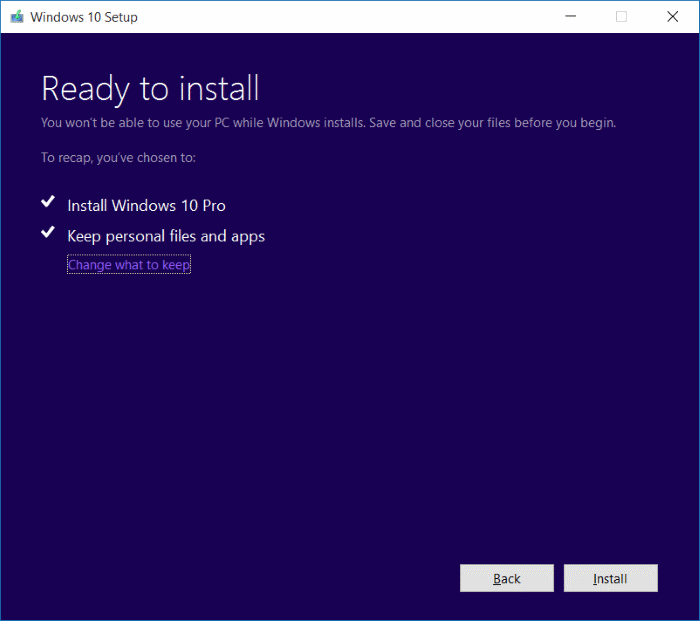700x621 pixels.
Task: Go back with the Back button
Action: coord(507,578)
